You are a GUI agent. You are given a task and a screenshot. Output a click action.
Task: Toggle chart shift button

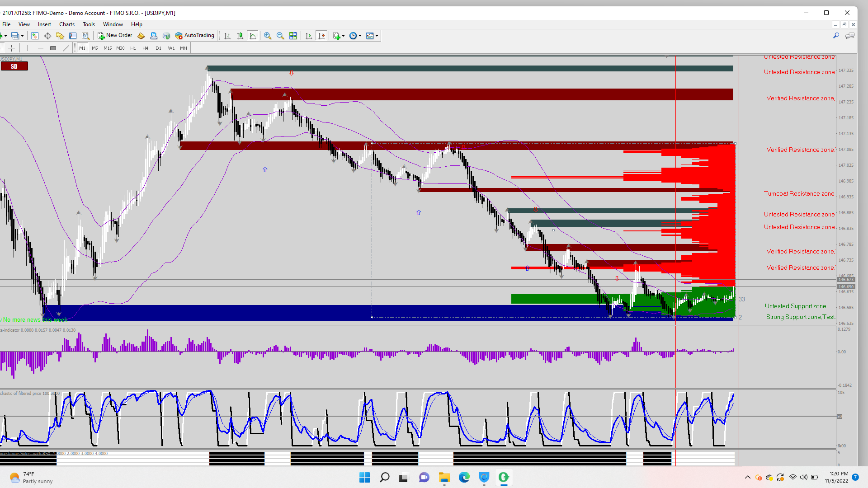tap(321, 36)
